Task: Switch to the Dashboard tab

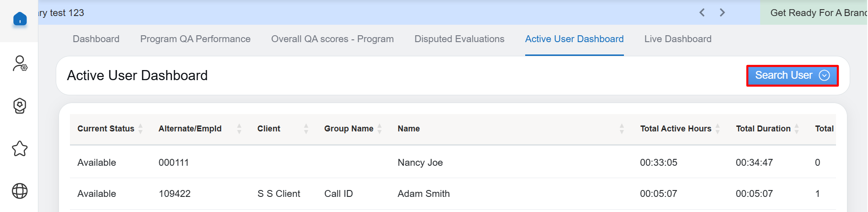Action: tap(96, 39)
